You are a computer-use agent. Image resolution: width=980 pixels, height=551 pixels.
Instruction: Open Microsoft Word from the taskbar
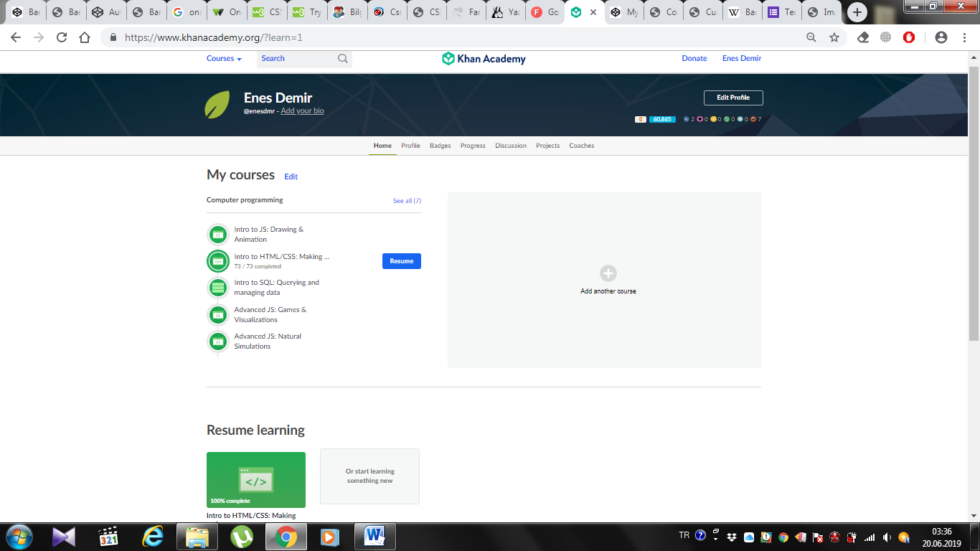click(x=374, y=537)
